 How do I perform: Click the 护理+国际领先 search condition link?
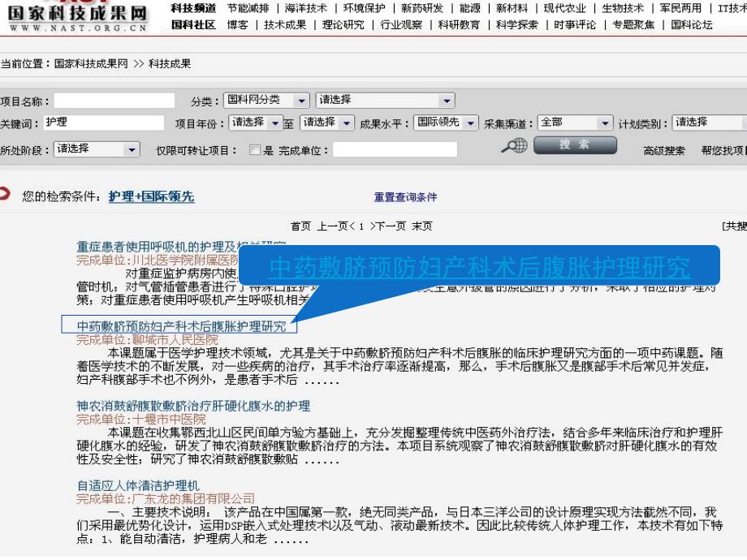coord(151,196)
